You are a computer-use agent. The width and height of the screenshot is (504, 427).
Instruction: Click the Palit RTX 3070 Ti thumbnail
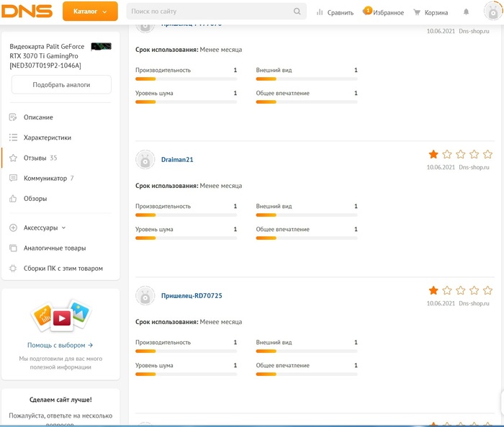click(102, 47)
